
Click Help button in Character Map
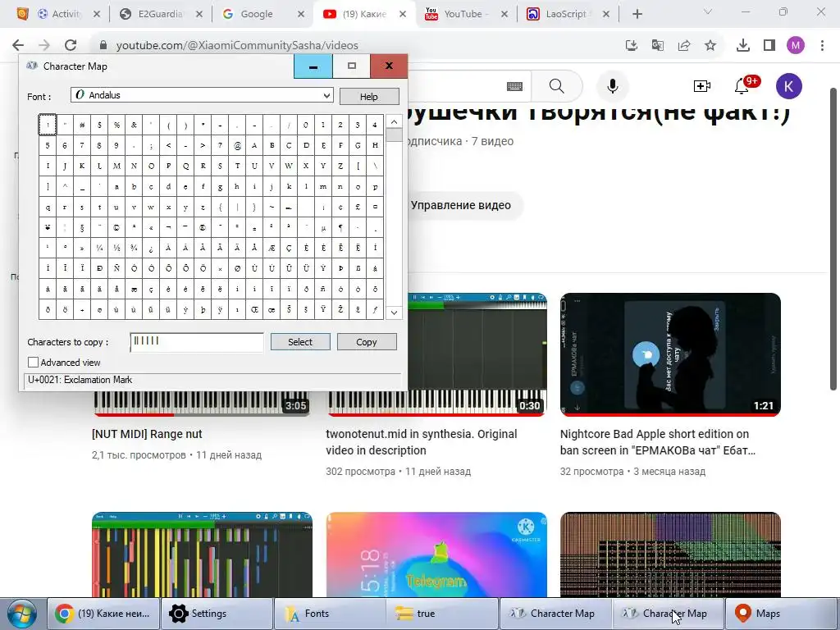click(369, 97)
